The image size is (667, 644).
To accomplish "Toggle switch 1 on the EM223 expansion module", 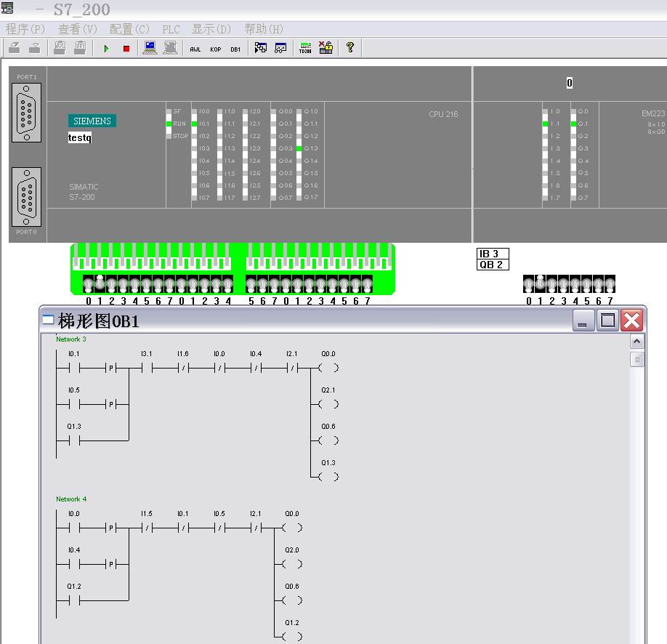I will 540,283.
